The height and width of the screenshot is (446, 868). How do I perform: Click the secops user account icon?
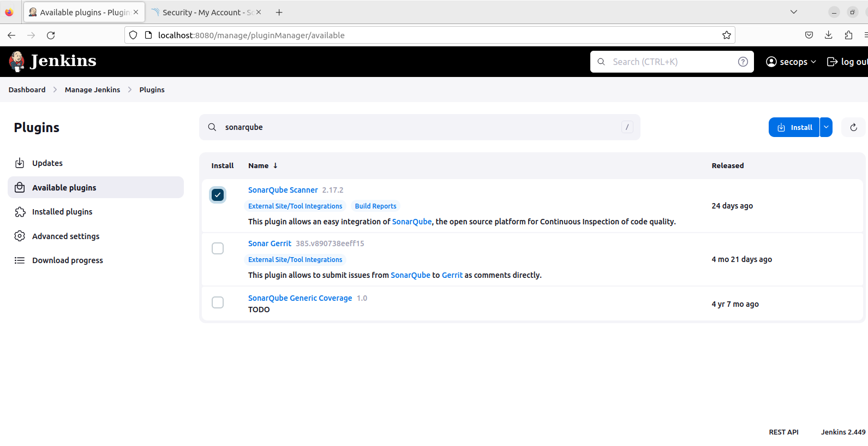(x=771, y=62)
